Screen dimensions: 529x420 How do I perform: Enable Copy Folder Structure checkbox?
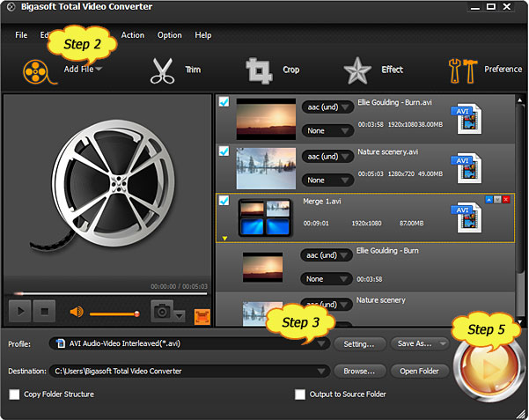pyautogui.click(x=14, y=394)
